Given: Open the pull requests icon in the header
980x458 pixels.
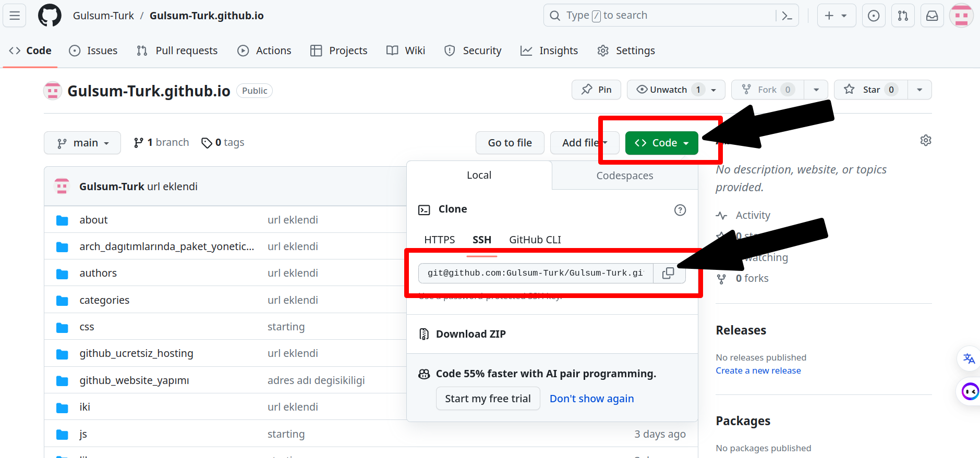Looking at the screenshot, I should [x=903, y=16].
